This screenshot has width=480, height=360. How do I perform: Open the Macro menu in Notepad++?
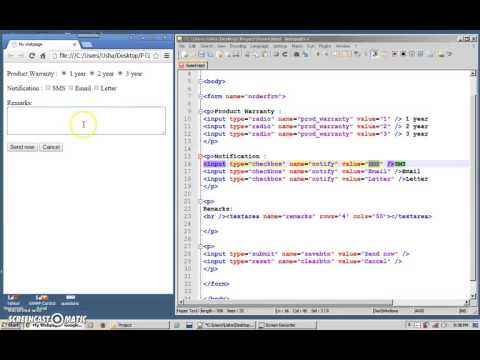[x=297, y=46]
